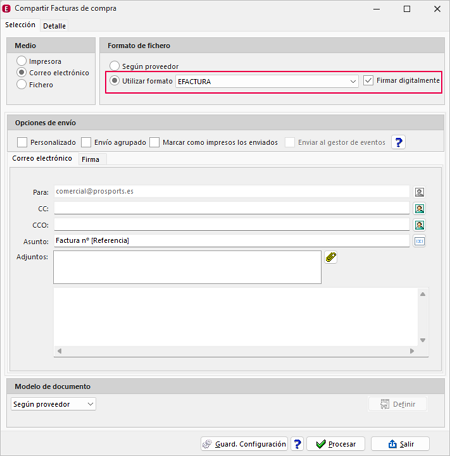Enable Envío agrupado checkbox
450x456 pixels.
click(86, 142)
